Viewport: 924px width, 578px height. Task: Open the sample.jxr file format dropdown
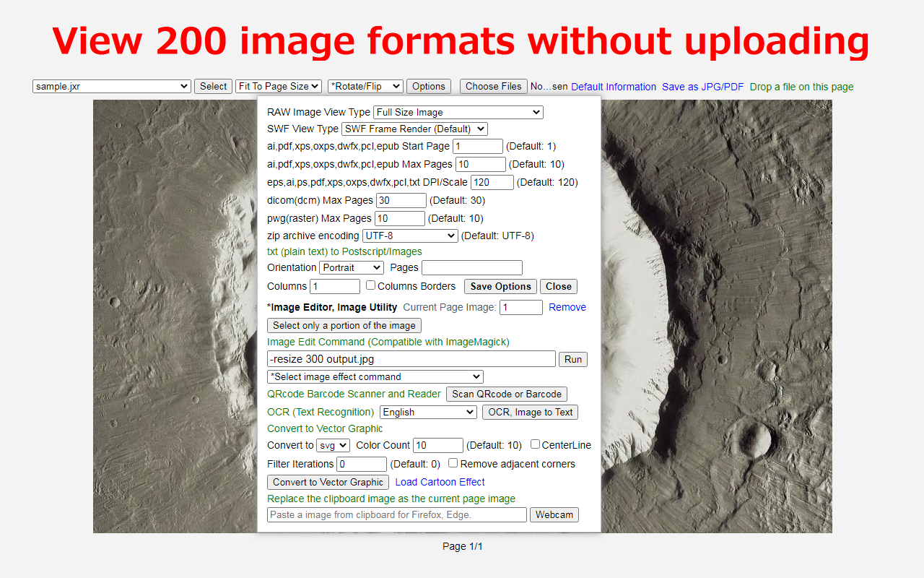[111, 86]
